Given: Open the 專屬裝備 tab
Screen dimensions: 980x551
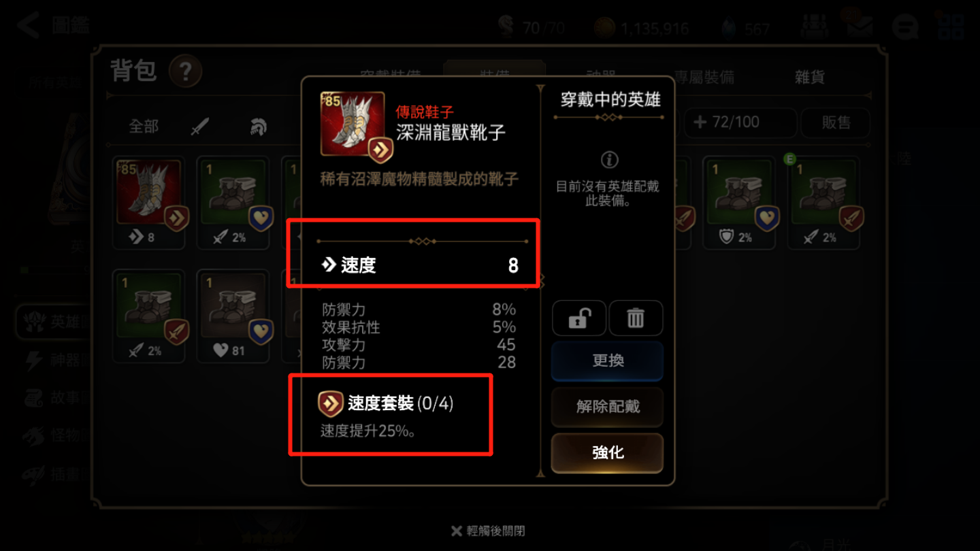Looking at the screenshot, I should pyautogui.click(x=704, y=77).
